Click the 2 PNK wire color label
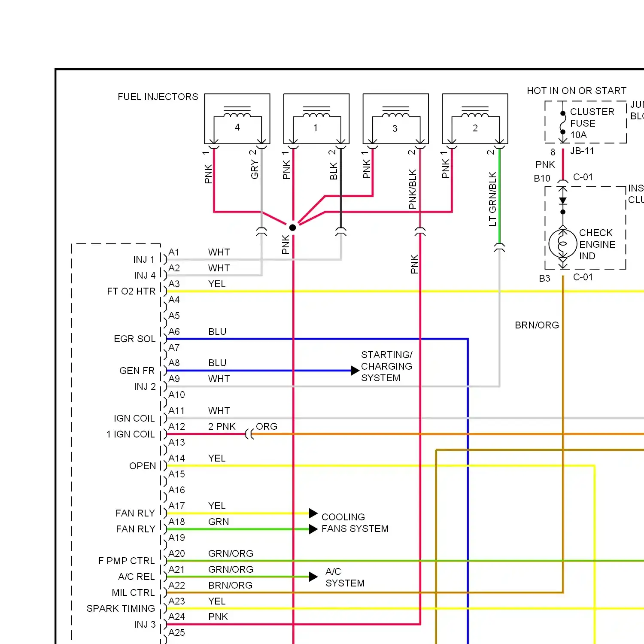The height and width of the screenshot is (644, 644). pyautogui.click(x=222, y=427)
